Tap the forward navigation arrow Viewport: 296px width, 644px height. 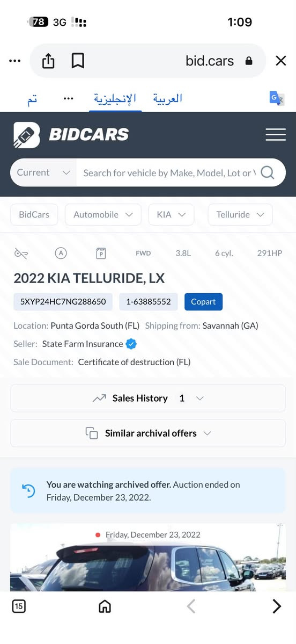pos(277,606)
